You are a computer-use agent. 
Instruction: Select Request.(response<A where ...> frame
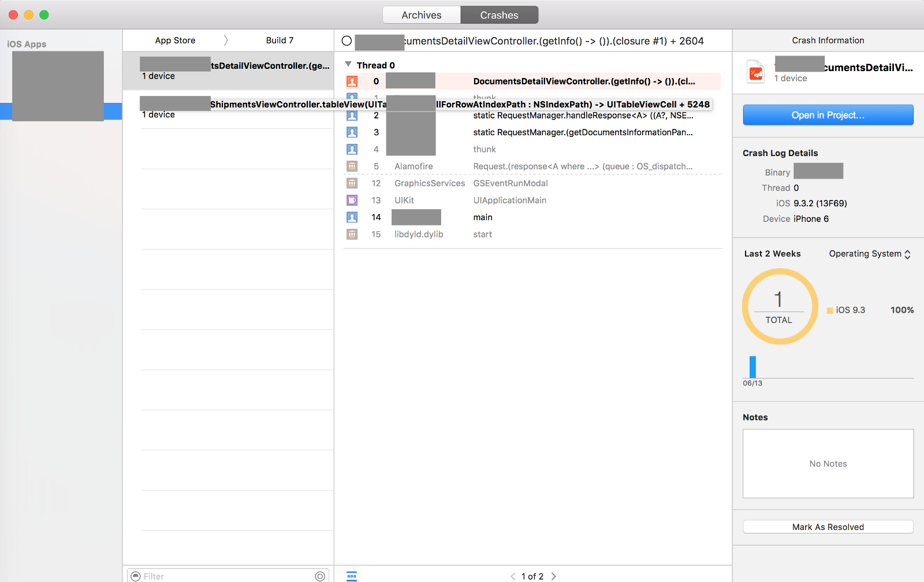(583, 166)
